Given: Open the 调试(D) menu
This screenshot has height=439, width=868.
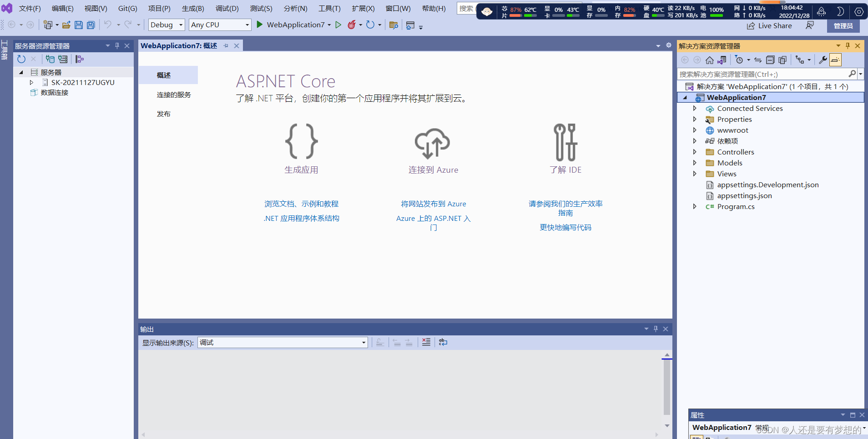Looking at the screenshot, I should [227, 9].
